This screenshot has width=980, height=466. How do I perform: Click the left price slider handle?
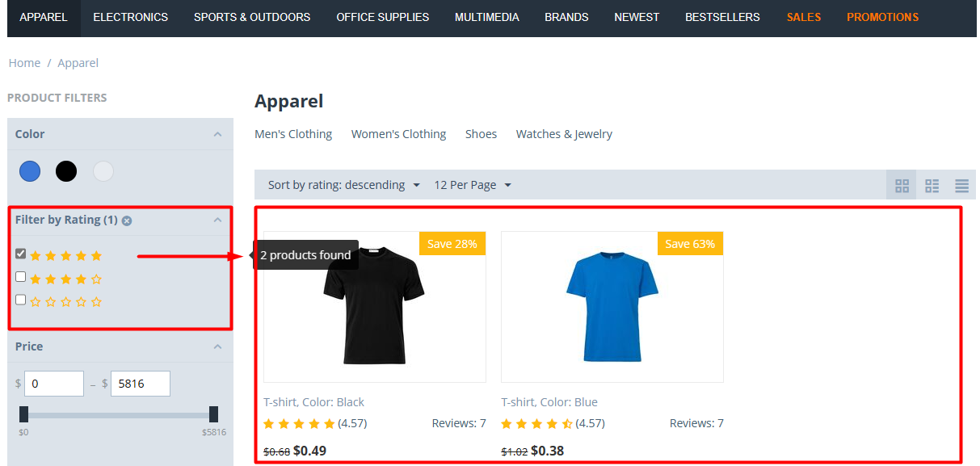pos(23,414)
